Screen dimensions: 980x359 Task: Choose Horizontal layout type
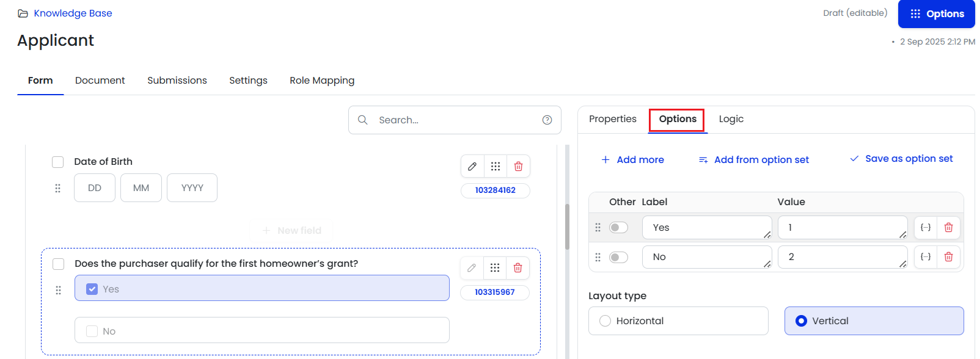678,321
